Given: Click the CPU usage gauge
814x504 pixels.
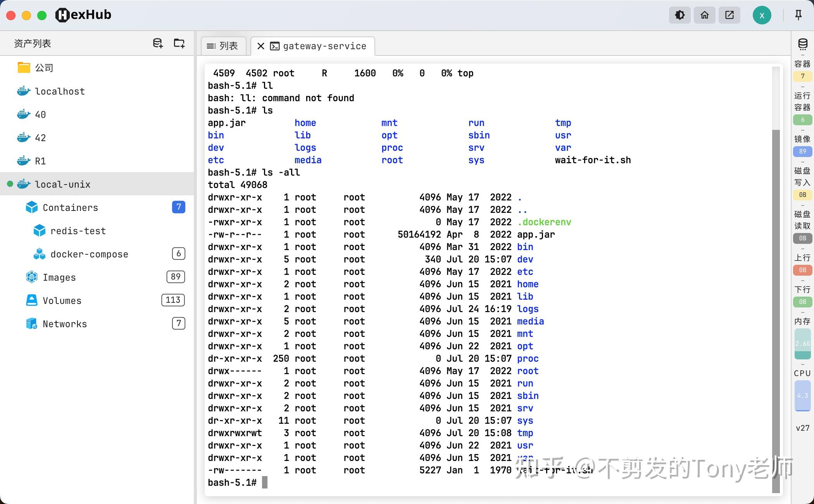Looking at the screenshot, I should [x=802, y=395].
